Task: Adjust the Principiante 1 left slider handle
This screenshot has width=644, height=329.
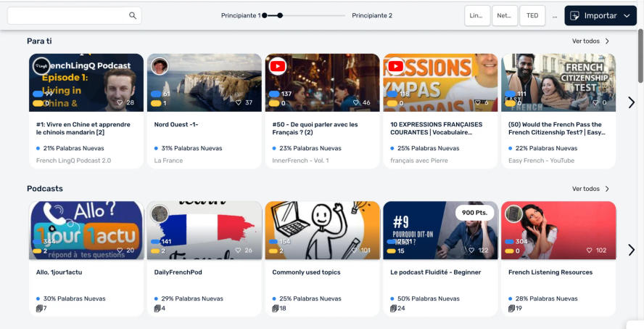Action: (265, 16)
